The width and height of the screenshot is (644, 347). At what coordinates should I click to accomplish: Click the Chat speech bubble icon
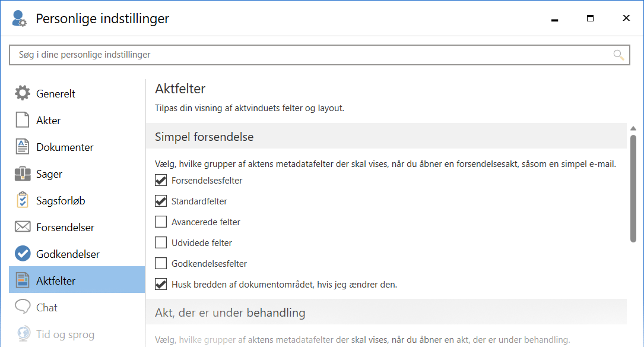pyautogui.click(x=23, y=307)
